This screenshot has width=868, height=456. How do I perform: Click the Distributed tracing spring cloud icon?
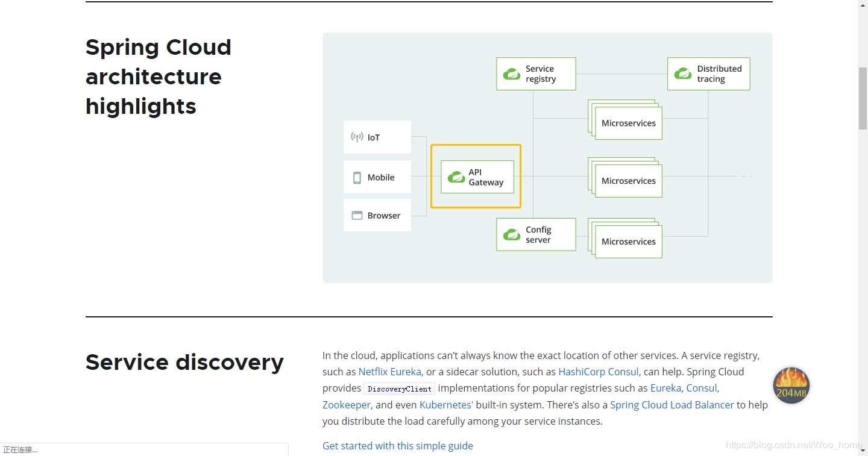683,73
